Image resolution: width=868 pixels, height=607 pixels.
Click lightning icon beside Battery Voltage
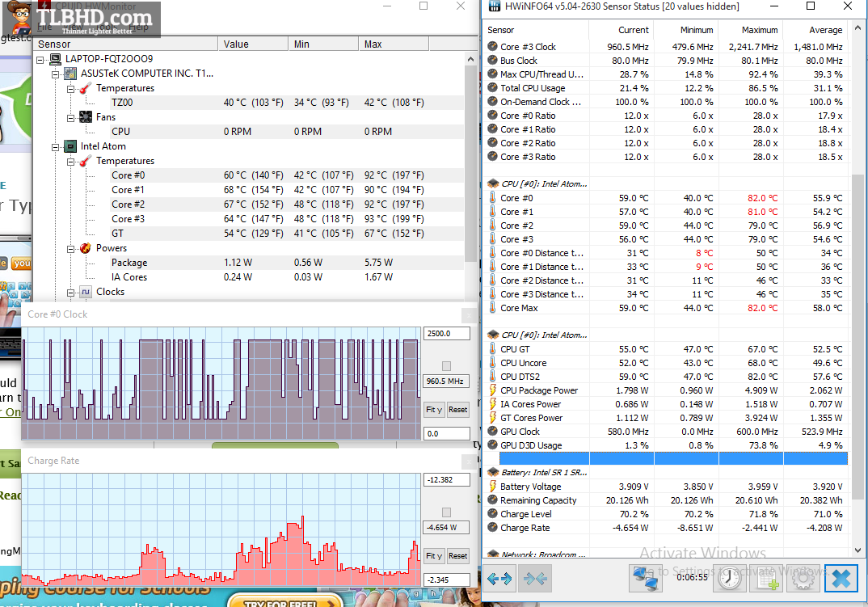point(492,487)
